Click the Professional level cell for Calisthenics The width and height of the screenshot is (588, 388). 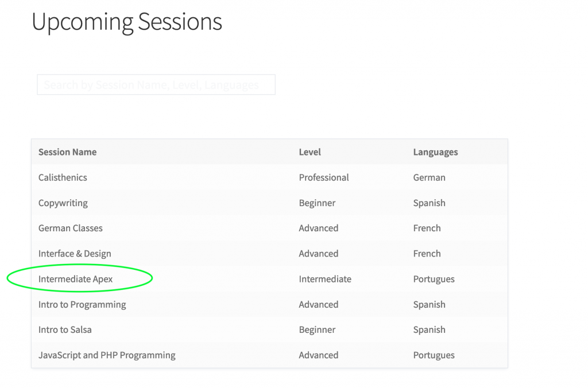pos(324,177)
